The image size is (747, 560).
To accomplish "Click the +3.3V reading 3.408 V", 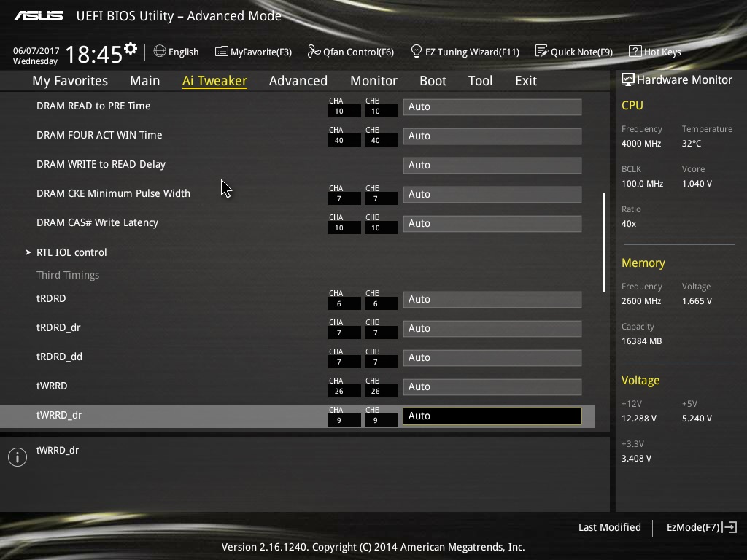I will [636, 459].
